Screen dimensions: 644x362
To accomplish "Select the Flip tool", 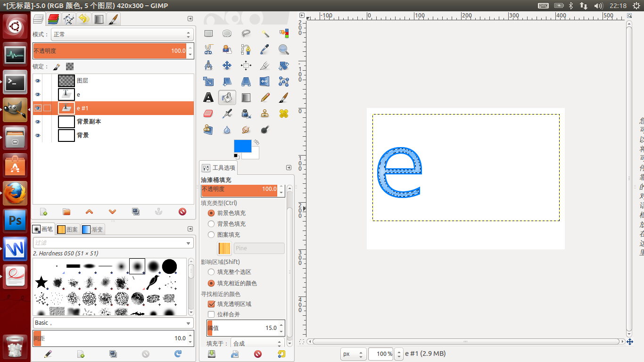I will tap(265, 82).
